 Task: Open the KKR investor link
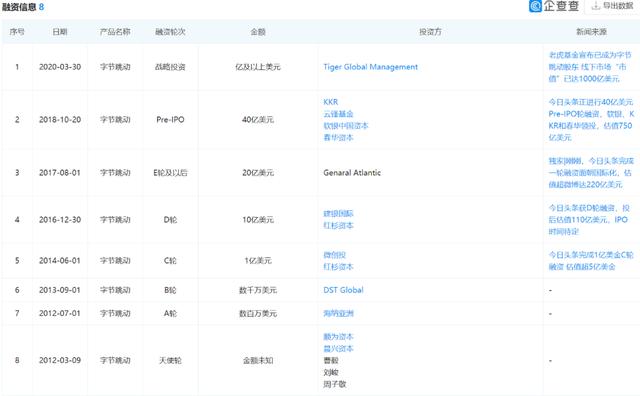click(331, 102)
